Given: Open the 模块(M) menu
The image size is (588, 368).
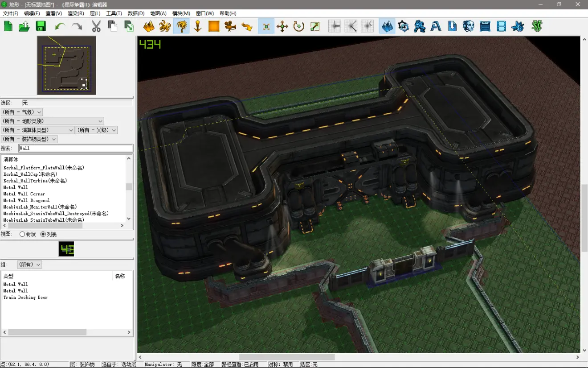Looking at the screenshot, I should tap(181, 13).
